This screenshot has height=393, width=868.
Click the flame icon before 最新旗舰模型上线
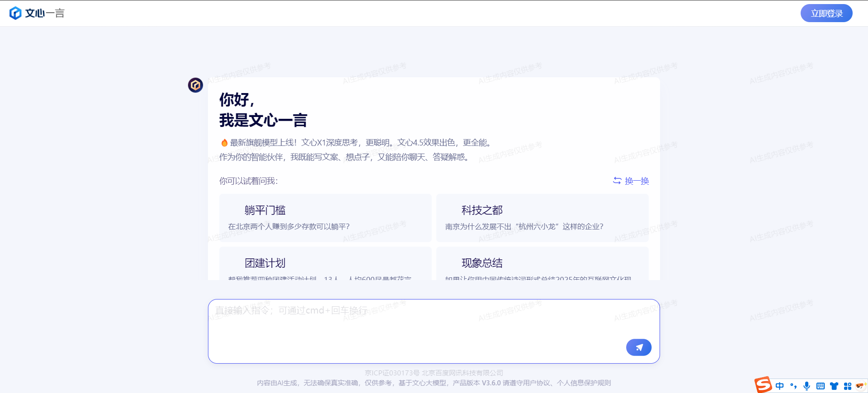224,143
